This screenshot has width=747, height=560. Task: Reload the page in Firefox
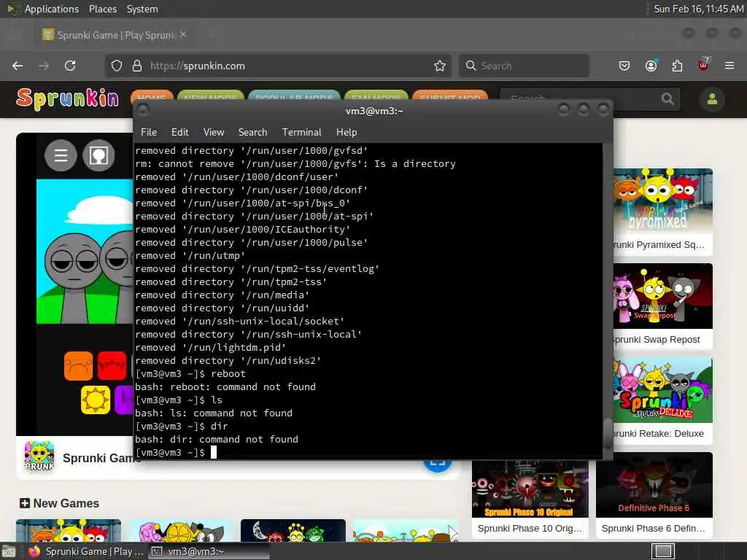pos(70,66)
